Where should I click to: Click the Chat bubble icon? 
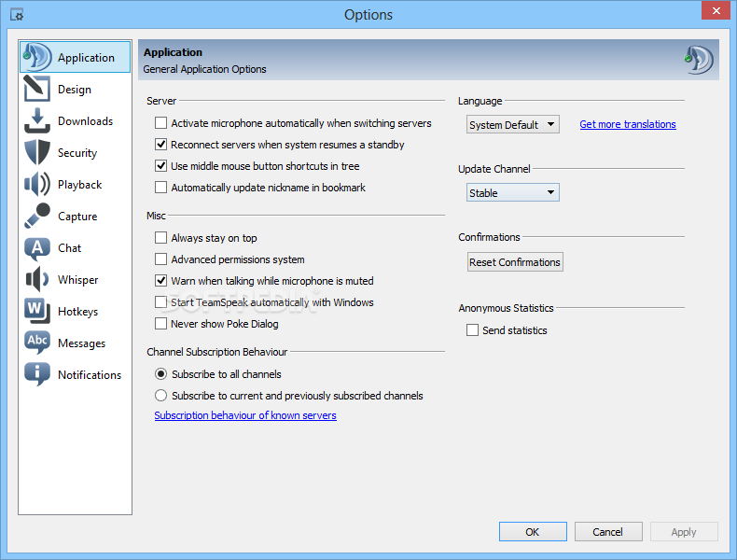click(37, 248)
